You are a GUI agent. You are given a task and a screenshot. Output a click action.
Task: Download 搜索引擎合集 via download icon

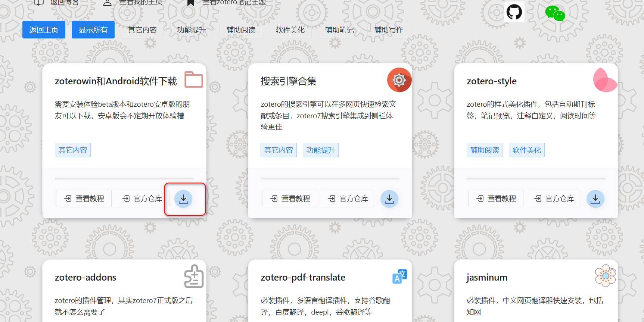pos(389,198)
